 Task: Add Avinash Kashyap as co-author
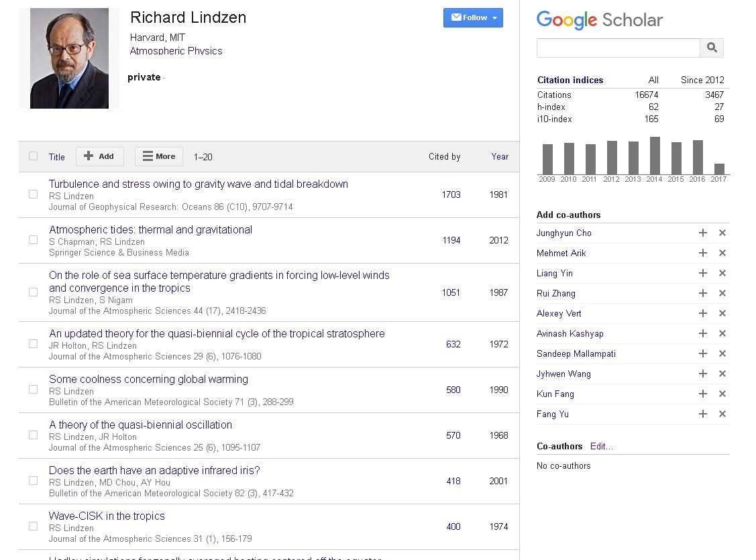pos(703,333)
